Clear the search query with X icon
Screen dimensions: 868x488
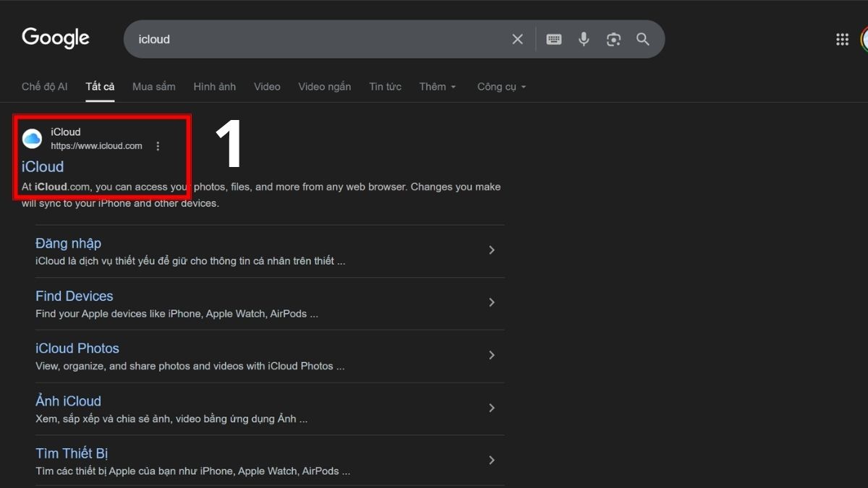coord(517,39)
